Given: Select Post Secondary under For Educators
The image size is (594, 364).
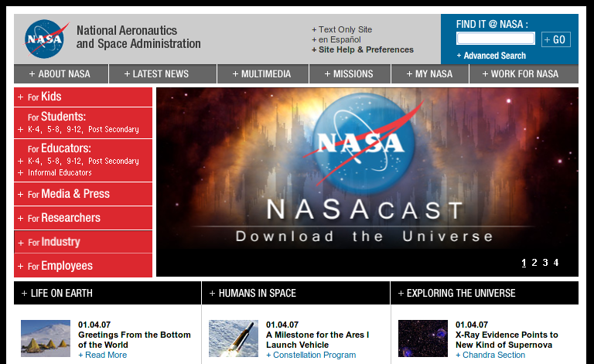Looking at the screenshot, I should (114, 162).
